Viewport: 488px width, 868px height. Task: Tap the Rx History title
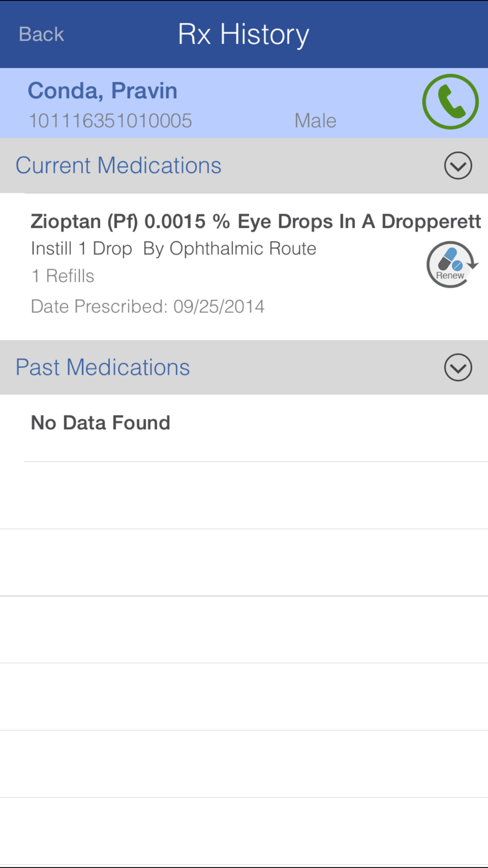click(244, 35)
